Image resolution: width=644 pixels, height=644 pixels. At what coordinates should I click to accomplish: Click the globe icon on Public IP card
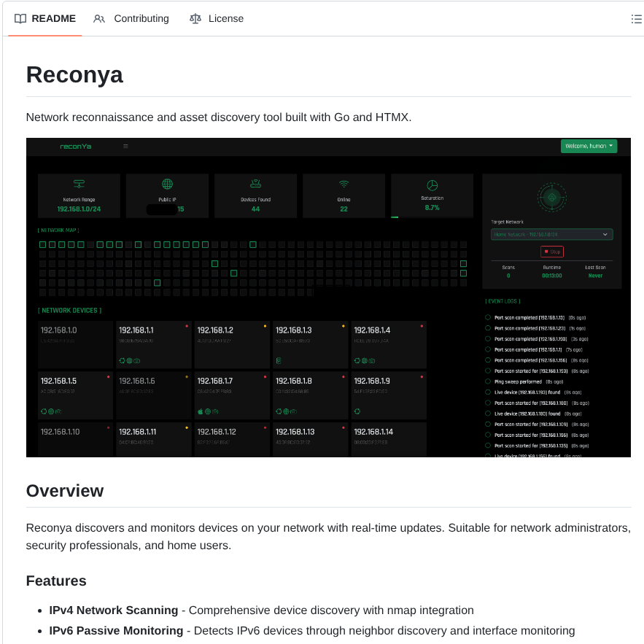click(x=167, y=185)
